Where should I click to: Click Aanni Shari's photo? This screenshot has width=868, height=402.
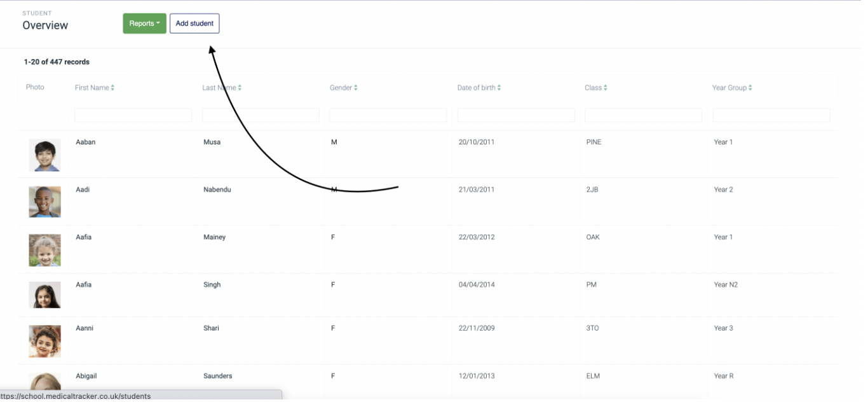click(44, 342)
